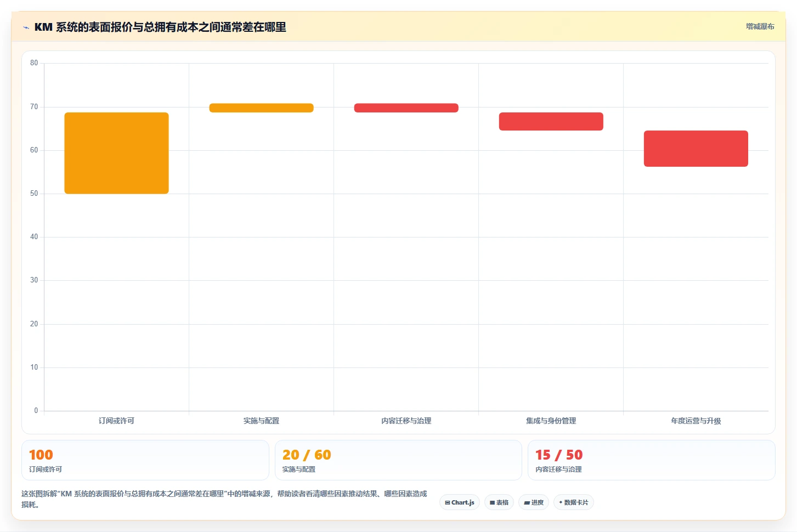Click the red 年度运营与升级 bar
797x532 pixels.
pyautogui.click(x=696, y=149)
